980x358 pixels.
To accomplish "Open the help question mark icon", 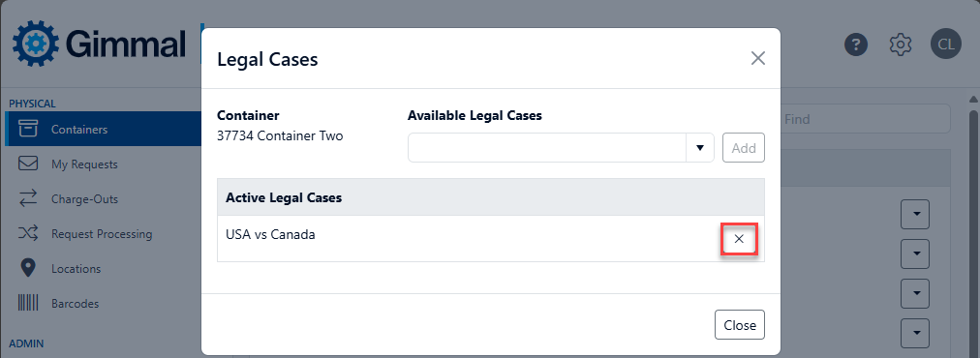I will click(856, 45).
